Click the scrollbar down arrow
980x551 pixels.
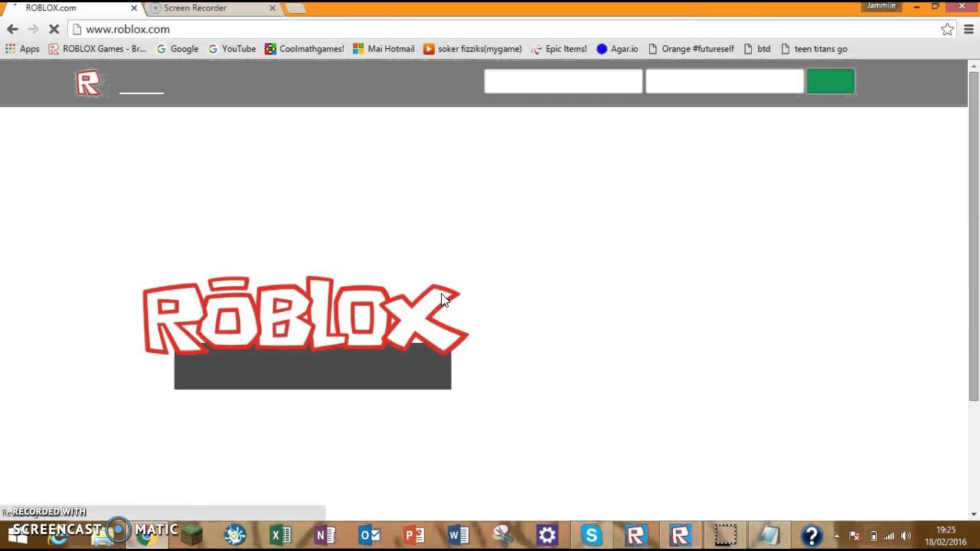pyautogui.click(x=974, y=514)
